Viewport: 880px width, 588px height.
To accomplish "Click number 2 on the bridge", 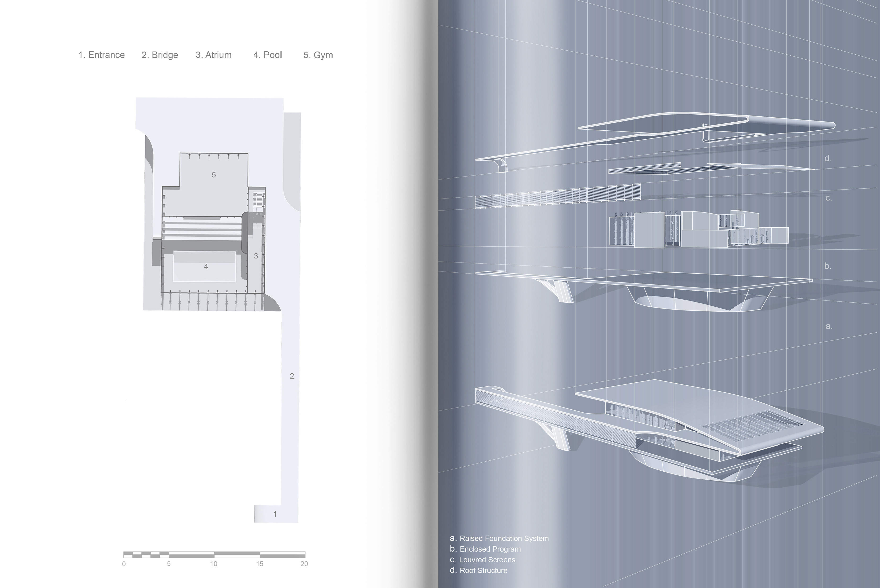I will [292, 376].
